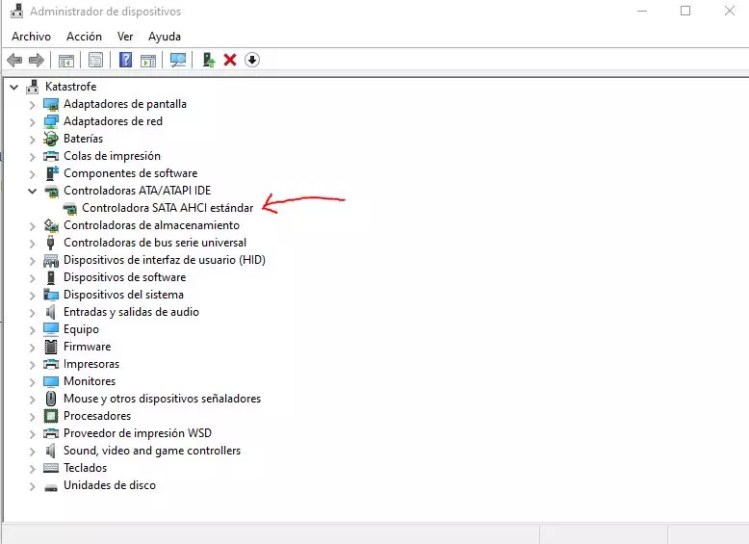Select Colas de impresión label
The width and height of the screenshot is (749, 544).
pyautogui.click(x=112, y=156)
